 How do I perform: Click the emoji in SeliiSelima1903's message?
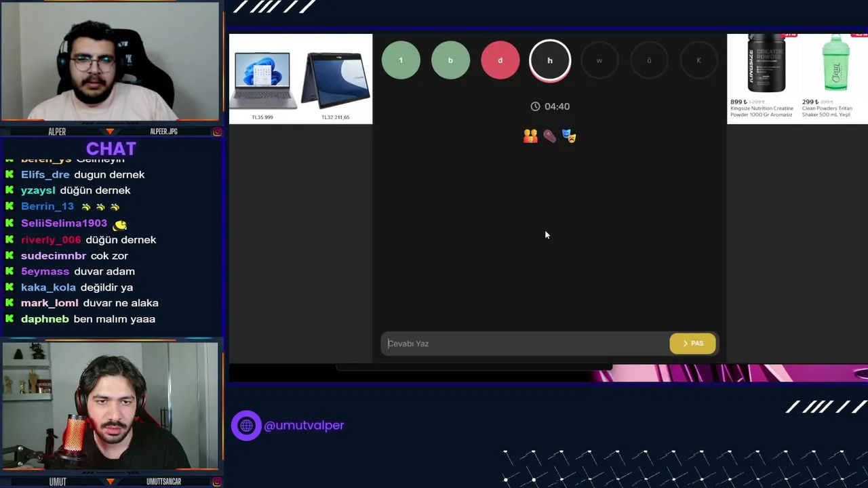point(120,224)
